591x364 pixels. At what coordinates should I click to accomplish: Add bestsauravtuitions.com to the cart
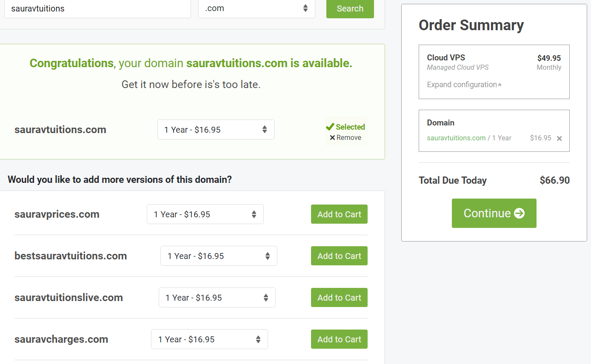point(339,256)
